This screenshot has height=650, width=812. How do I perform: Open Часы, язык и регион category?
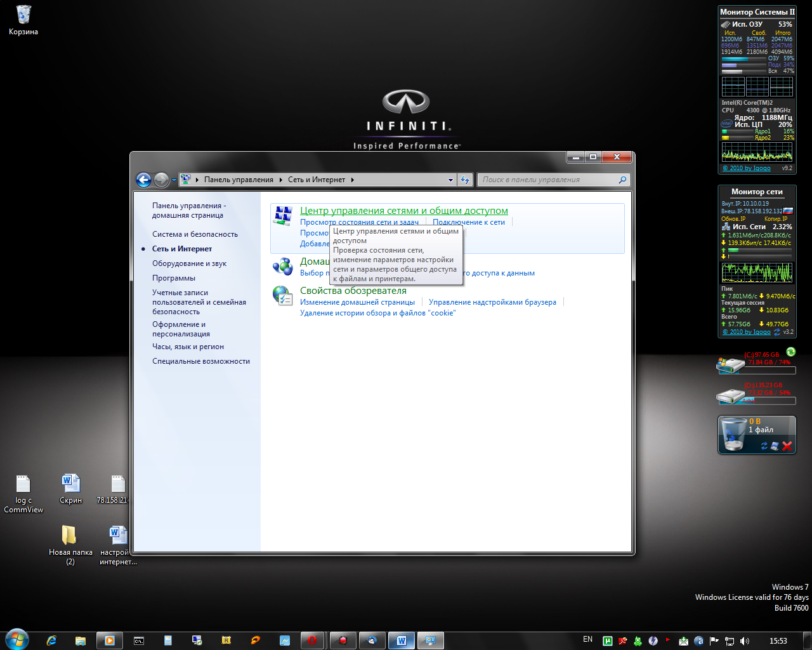coord(188,347)
